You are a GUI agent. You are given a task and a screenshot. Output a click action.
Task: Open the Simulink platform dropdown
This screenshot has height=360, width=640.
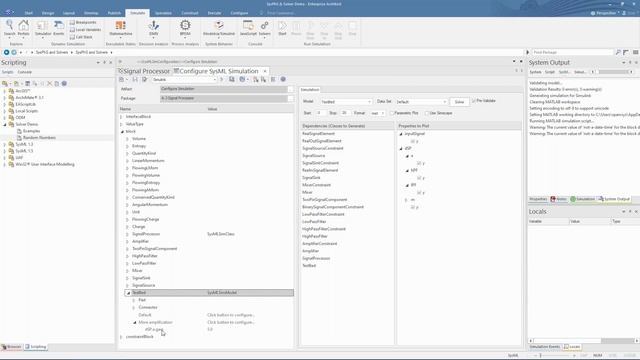coord(184,80)
